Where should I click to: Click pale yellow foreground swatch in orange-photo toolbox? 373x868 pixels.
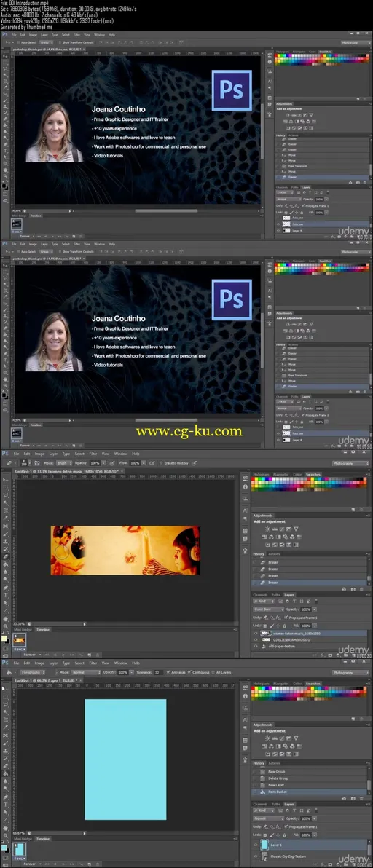pyautogui.click(x=4, y=638)
